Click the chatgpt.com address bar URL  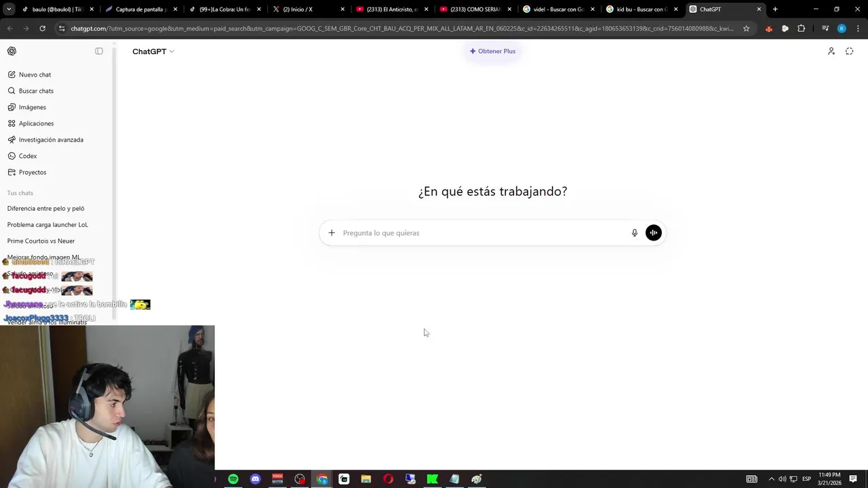click(x=401, y=28)
